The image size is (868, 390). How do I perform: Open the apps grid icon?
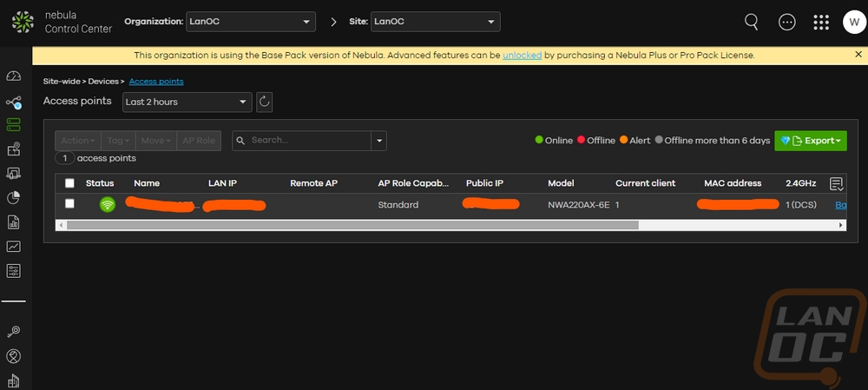(821, 23)
